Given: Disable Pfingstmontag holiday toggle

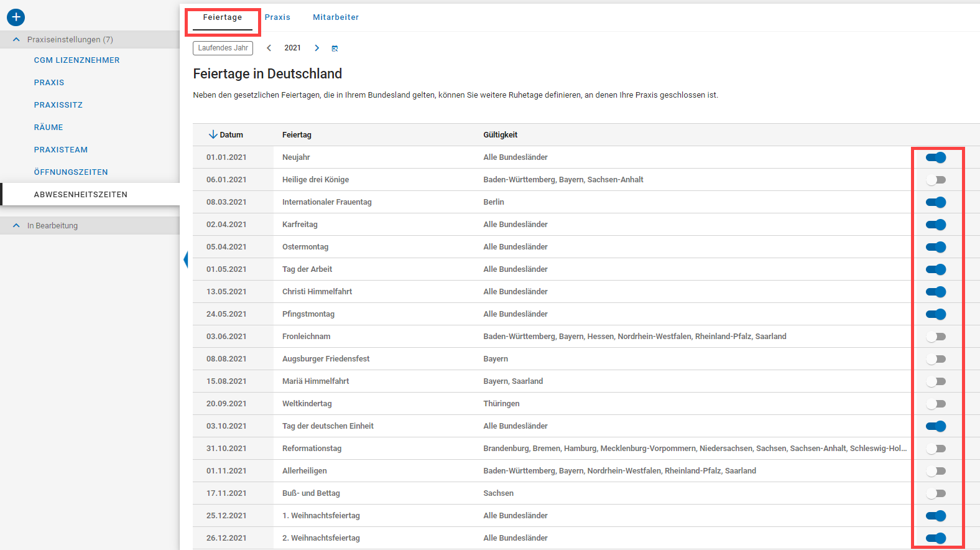Looking at the screenshot, I should 936,314.
